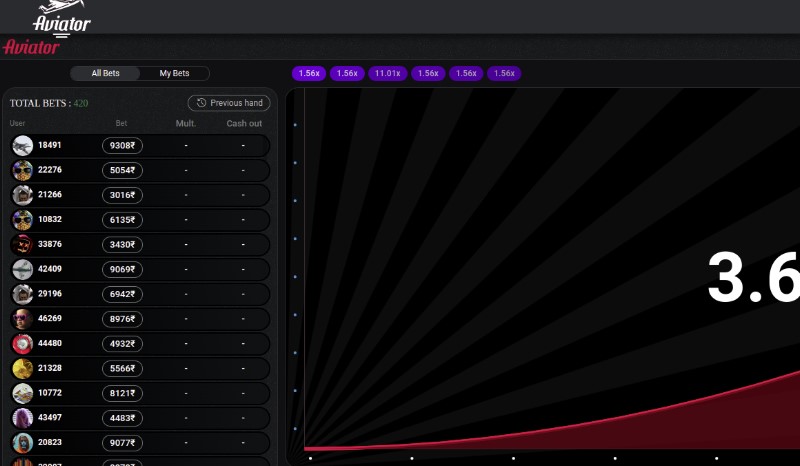Click the 4932₹ bet amount
This screenshot has width=800, height=466.
122,344
